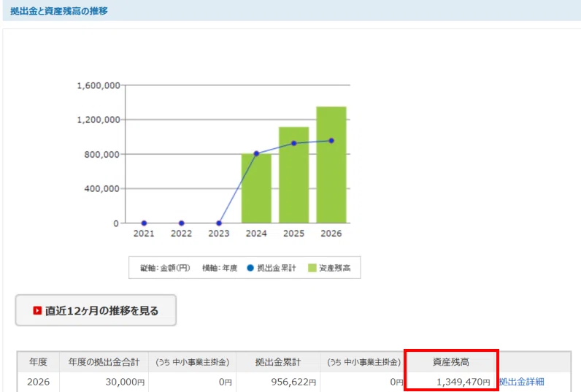Select the 2023 contribution data point
This screenshot has width=581, height=392.
point(219,223)
